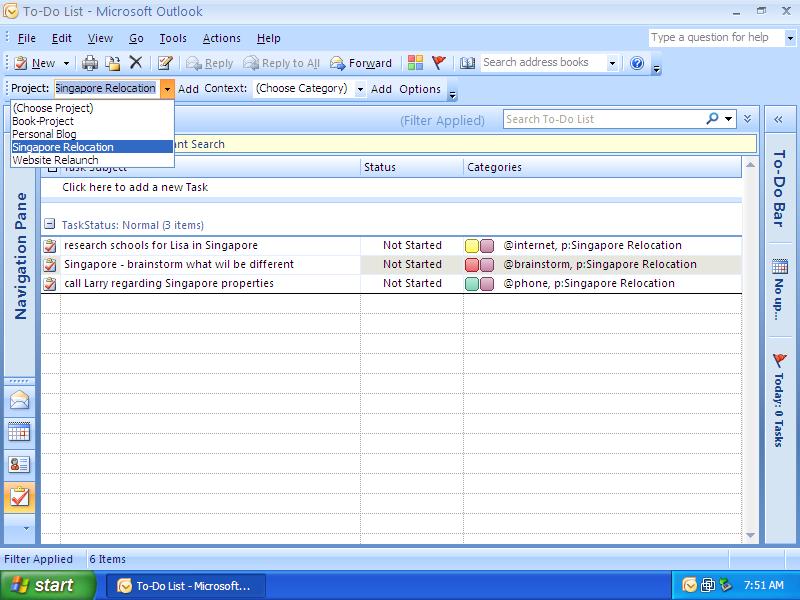Click task icon for call Larry row
The image size is (800, 600).
coord(49,284)
